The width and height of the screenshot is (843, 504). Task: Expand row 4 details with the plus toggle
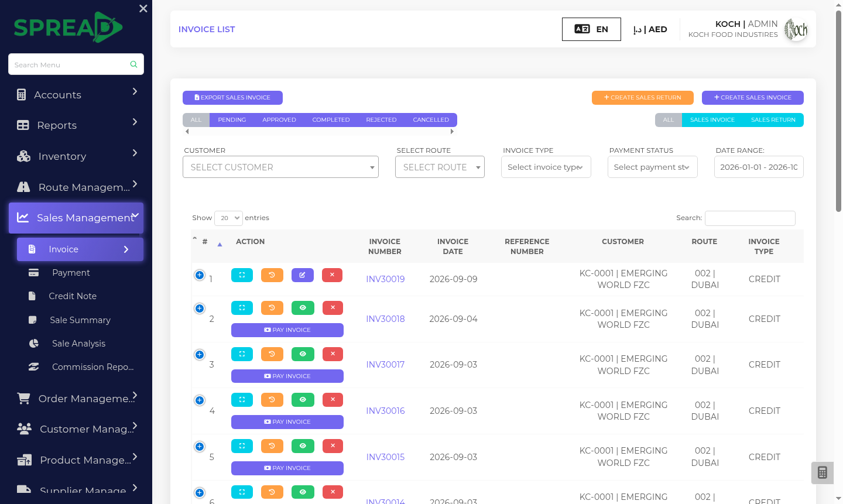pyautogui.click(x=200, y=400)
